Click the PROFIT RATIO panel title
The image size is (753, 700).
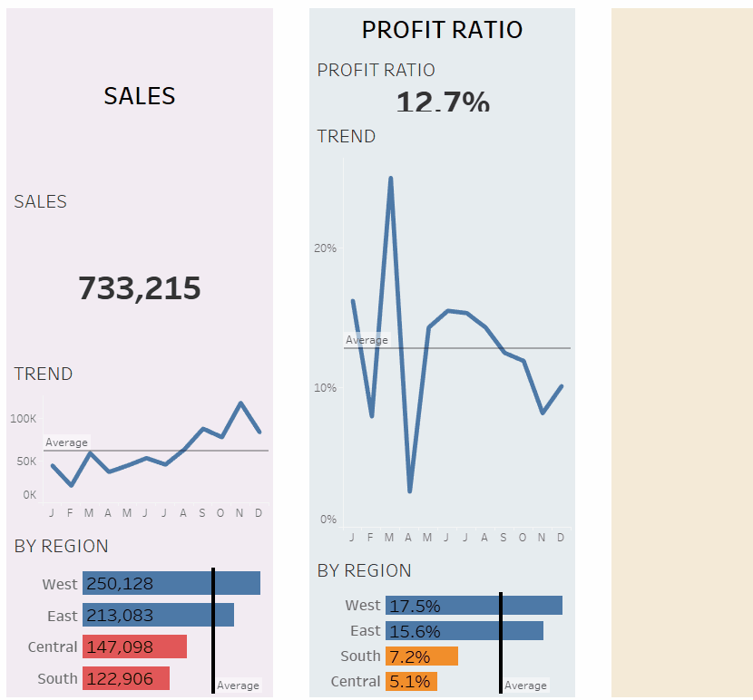coord(442,30)
